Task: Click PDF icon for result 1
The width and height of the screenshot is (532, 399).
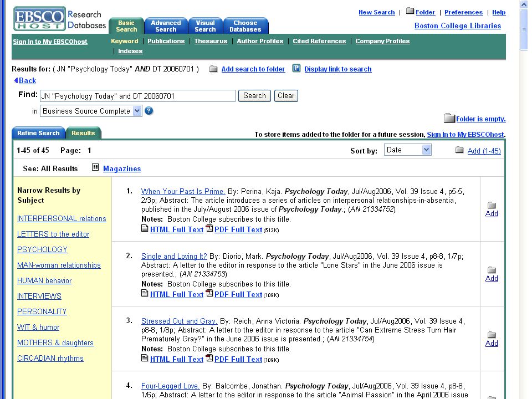Action: point(209,228)
